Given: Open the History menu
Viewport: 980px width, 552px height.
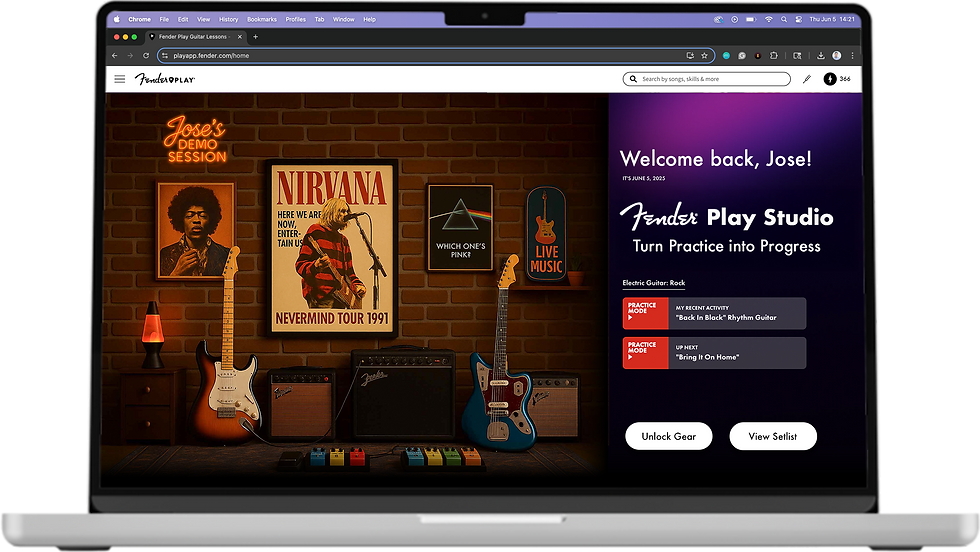Looking at the screenshot, I should [x=229, y=19].
